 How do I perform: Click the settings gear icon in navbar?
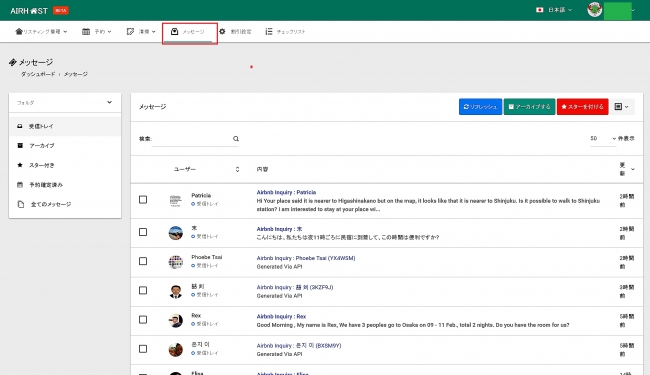(x=222, y=31)
